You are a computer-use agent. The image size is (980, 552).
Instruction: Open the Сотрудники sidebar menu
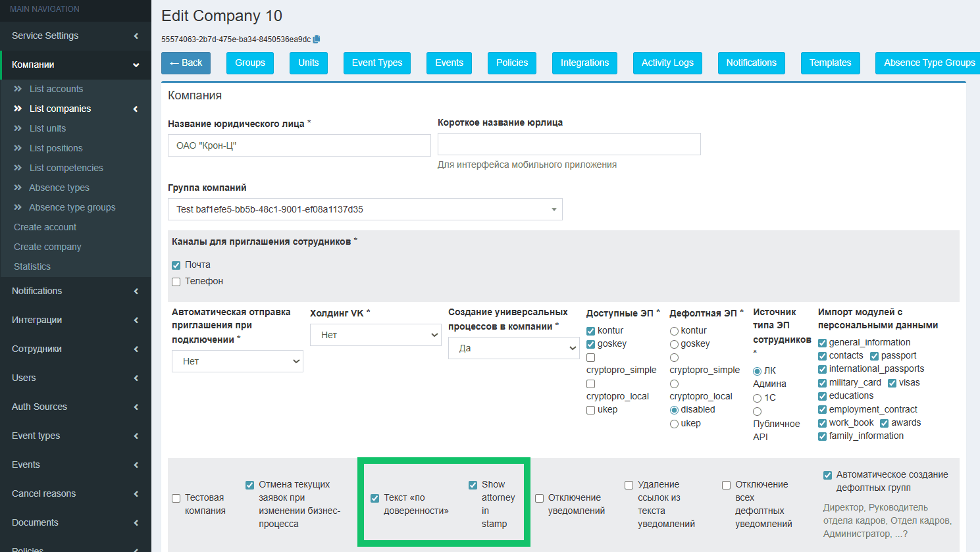pyautogui.click(x=75, y=349)
